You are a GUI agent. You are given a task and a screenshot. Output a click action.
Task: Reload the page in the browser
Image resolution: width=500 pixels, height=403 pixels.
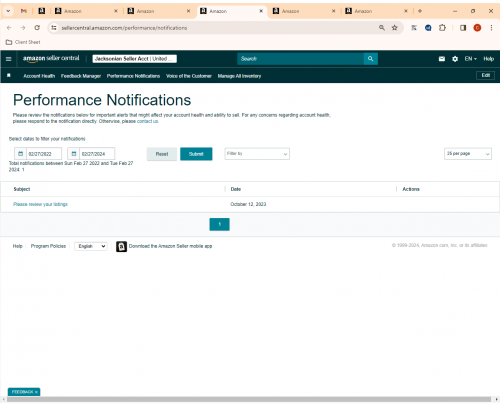click(37, 28)
